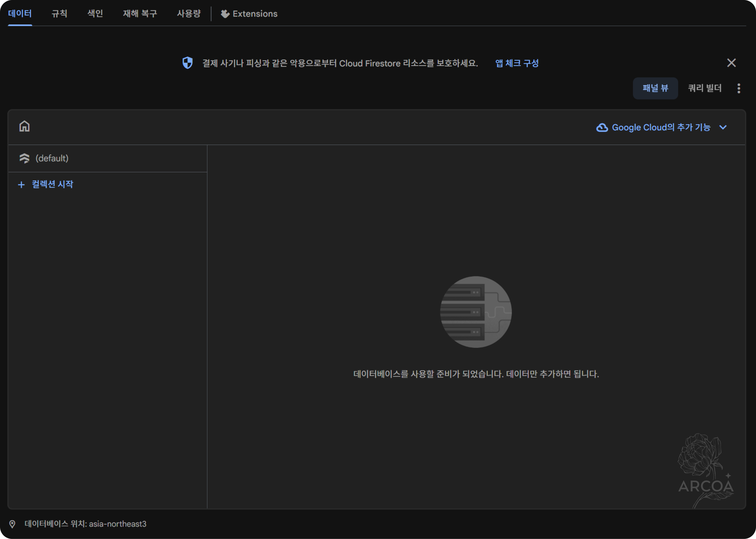Viewport: 756px width, 539px height.
Task: Expand Google Cloud의 추가 기능 dropdown chevron
Action: [723, 127]
